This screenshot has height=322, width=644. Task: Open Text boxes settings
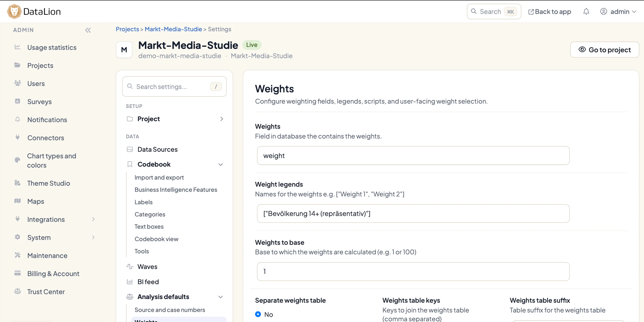149,226
